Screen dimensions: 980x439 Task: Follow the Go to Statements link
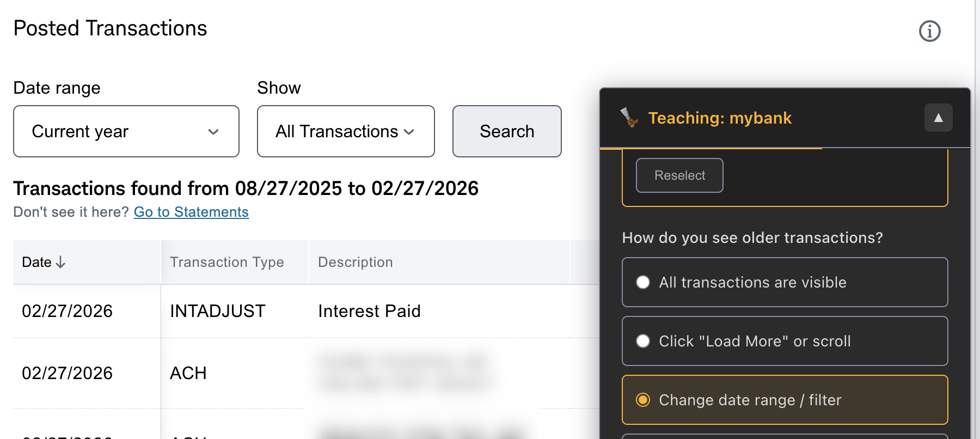[x=191, y=212]
